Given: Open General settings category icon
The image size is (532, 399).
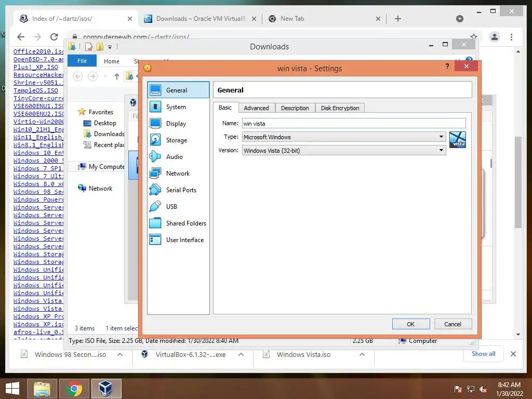Looking at the screenshot, I should pos(155,90).
